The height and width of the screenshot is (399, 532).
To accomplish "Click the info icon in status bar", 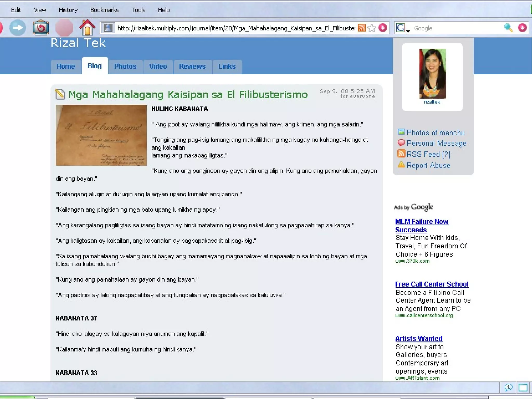I will coord(508,387).
